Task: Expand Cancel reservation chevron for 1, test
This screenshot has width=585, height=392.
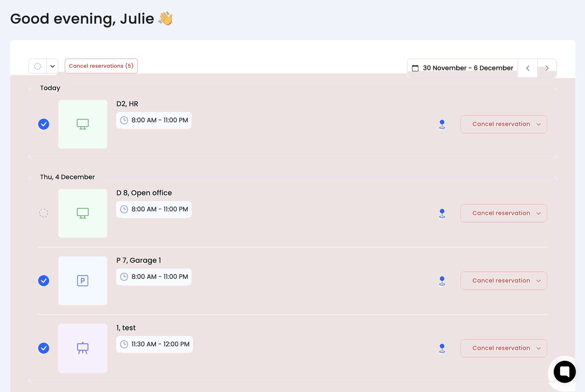Action: pos(539,348)
